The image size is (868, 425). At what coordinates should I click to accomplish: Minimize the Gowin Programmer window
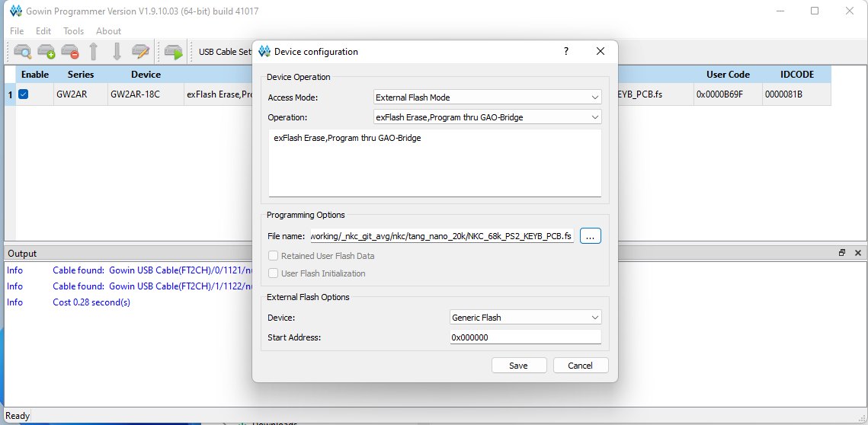[x=780, y=11]
